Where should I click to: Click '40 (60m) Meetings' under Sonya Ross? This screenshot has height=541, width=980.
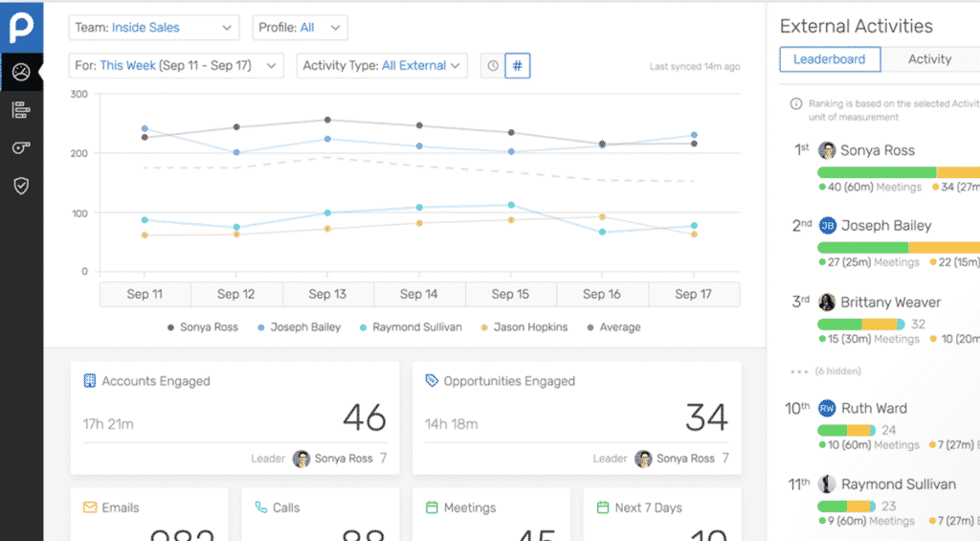pos(871,187)
